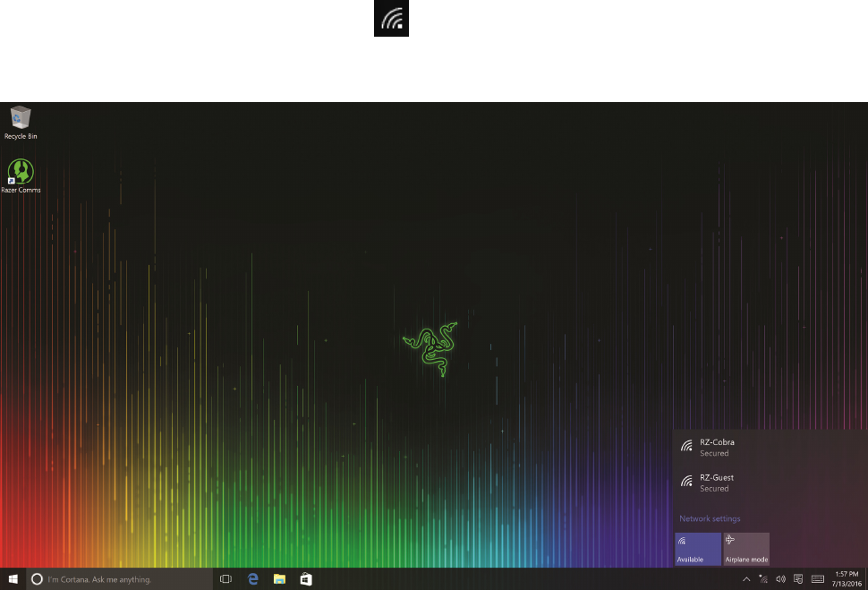The height and width of the screenshot is (590, 868).
Task: Select the RZ-Cobra Wi-Fi network
Action: pyautogui.click(x=770, y=447)
